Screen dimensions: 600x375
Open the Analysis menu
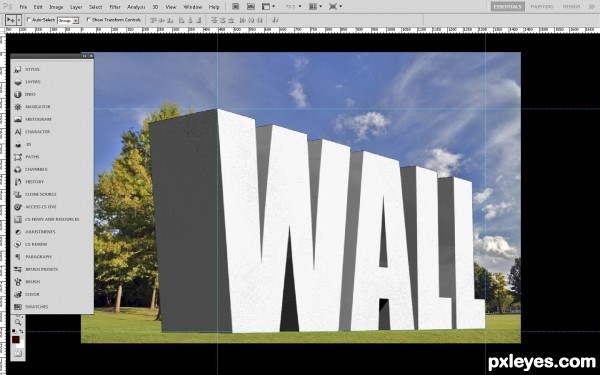pyautogui.click(x=136, y=7)
